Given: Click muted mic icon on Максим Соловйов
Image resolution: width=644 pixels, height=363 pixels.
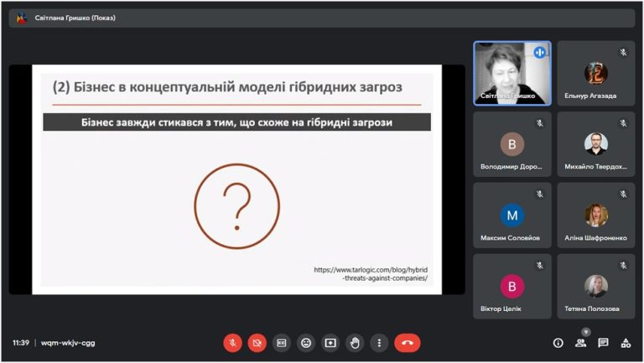Looking at the screenshot, I should tap(540, 194).
